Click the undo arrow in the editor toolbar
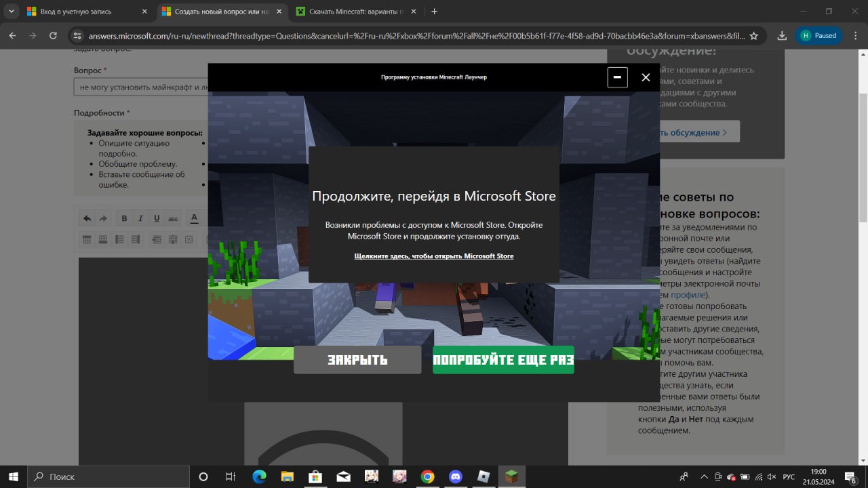The width and height of the screenshot is (868, 488). pyautogui.click(x=87, y=218)
